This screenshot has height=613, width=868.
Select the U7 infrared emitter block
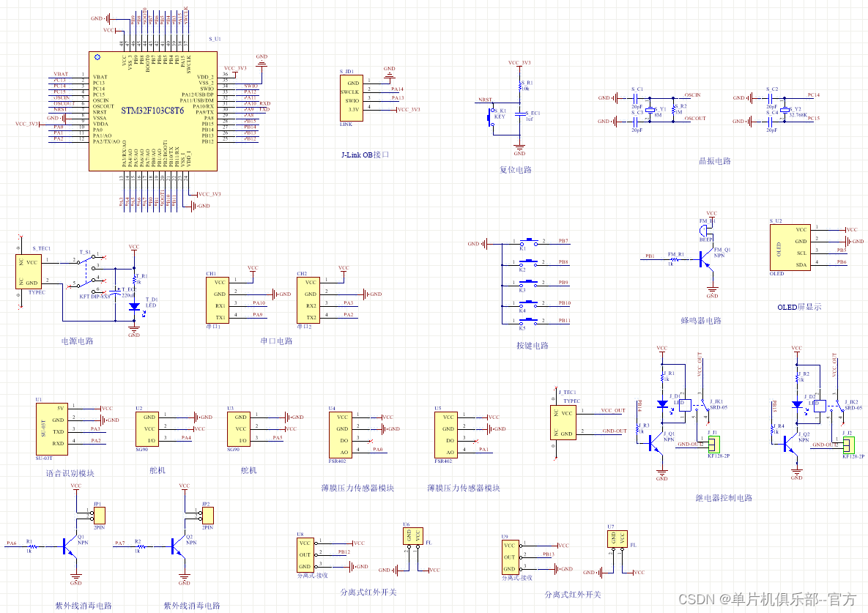617,538
